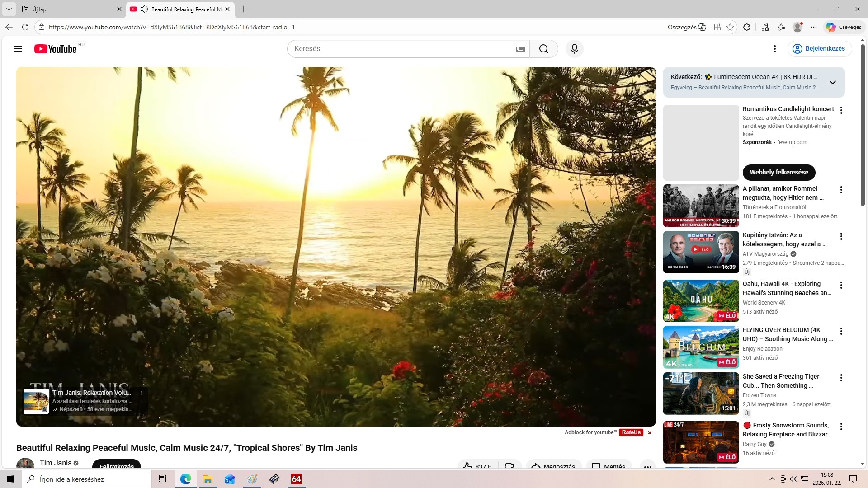This screenshot has height=488, width=868.
Task: Open options menu for Oahu Hawaii video
Action: [841, 285]
